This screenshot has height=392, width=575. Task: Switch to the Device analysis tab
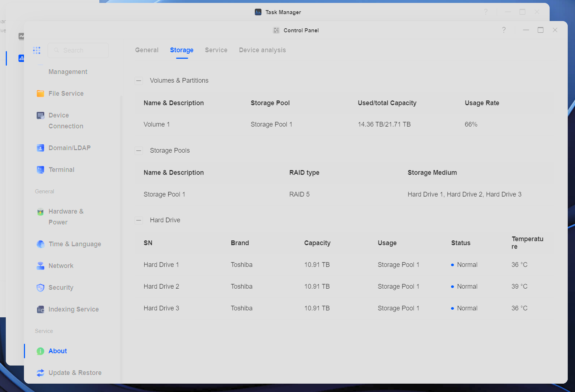(262, 50)
